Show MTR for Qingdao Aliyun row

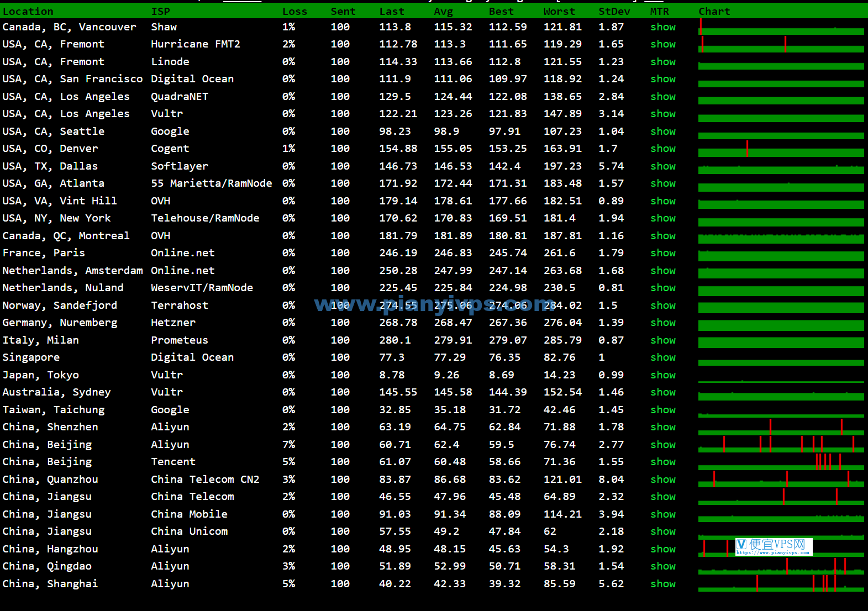coord(663,566)
